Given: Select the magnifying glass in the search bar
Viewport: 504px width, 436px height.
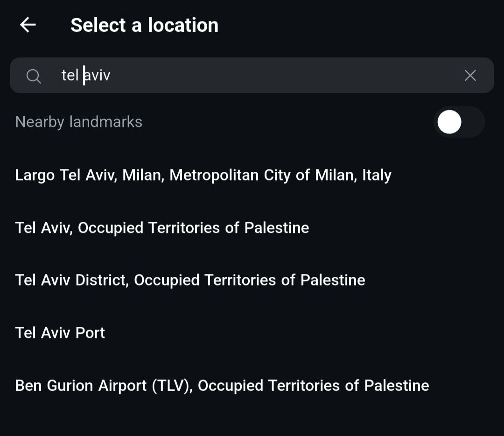Looking at the screenshot, I should [34, 75].
